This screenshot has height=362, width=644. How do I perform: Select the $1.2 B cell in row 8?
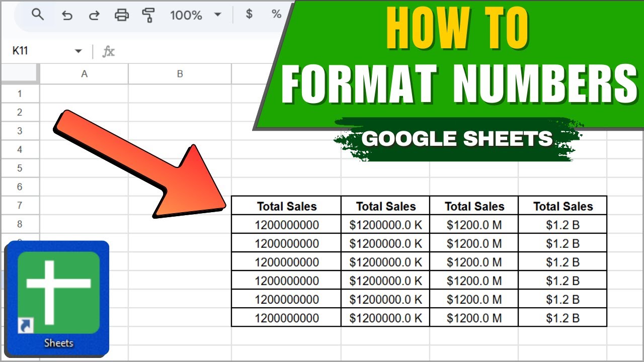tap(562, 225)
